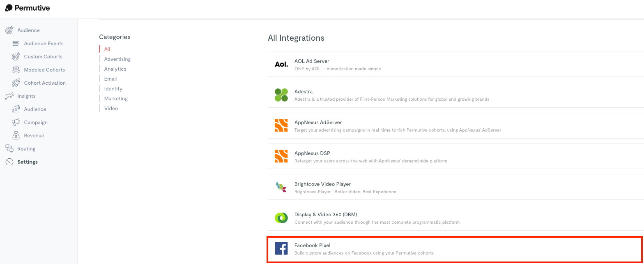Filter integrations by Video
644x264 pixels.
pos(111,109)
